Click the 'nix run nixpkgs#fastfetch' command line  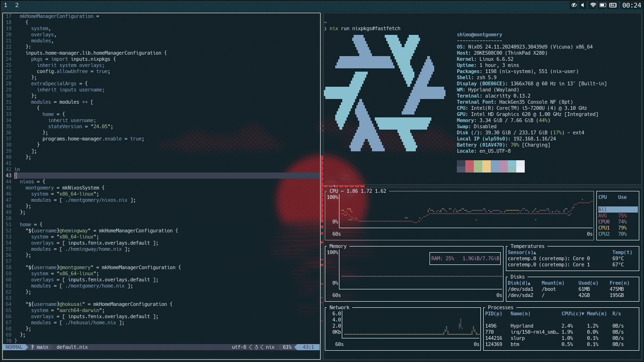coord(365,28)
